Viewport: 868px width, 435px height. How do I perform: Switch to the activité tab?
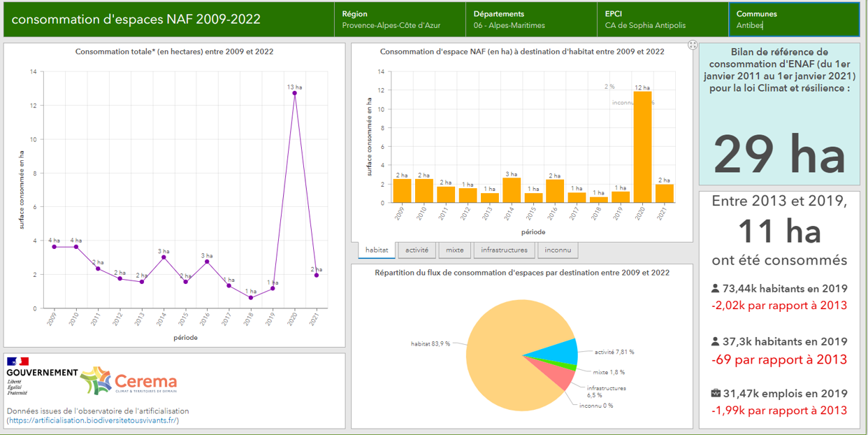click(418, 250)
